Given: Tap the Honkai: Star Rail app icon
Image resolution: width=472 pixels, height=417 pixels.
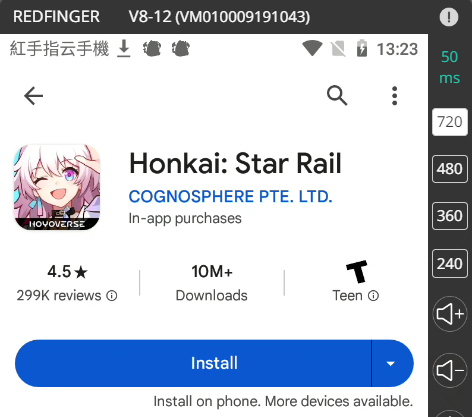Looking at the screenshot, I should click(x=57, y=187).
